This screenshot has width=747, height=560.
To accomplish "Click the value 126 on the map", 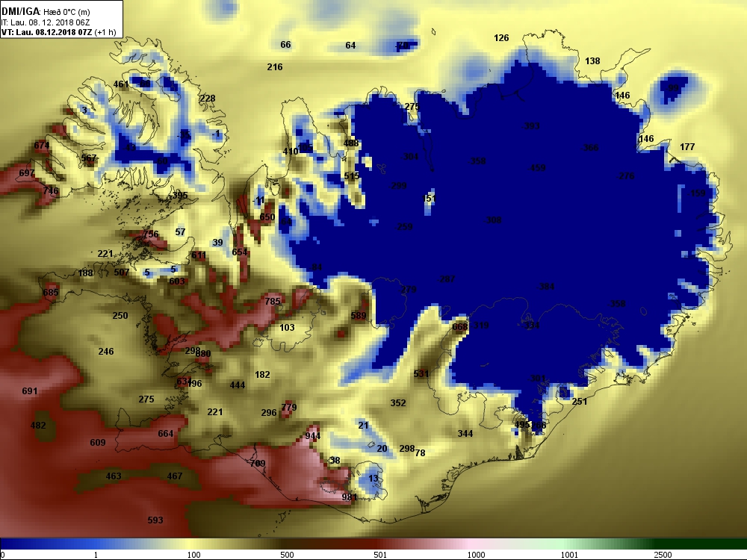I will (x=501, y=37).
